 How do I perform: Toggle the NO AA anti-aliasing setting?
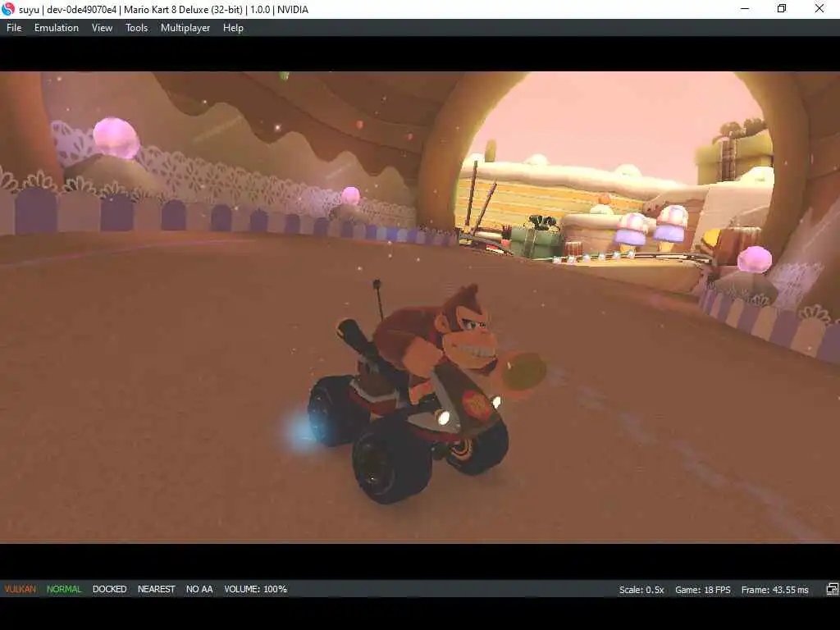point(199,589)
